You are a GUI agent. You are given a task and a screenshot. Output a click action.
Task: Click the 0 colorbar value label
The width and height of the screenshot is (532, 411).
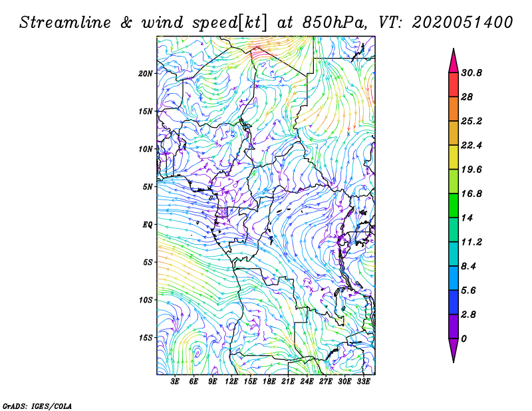pyautogui.click(x=465, y=339)
